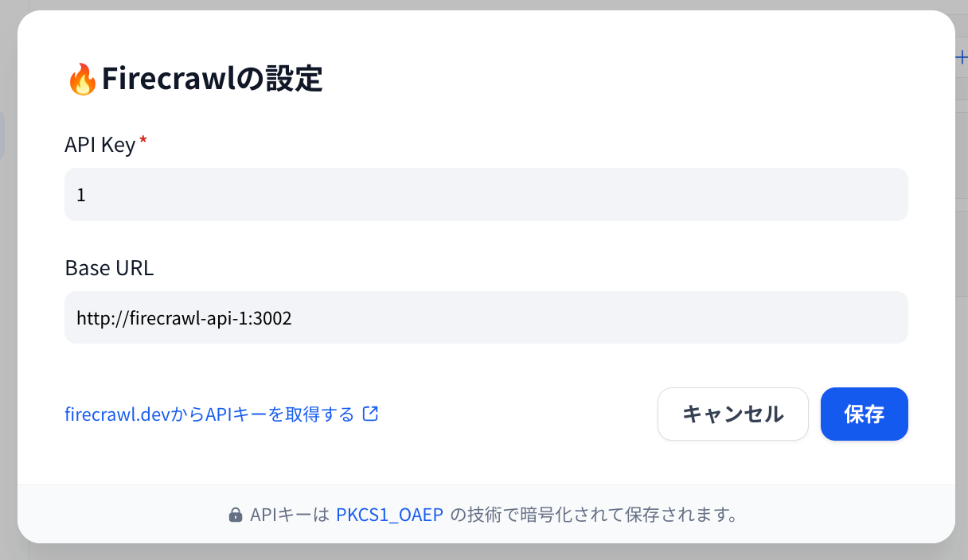Click the value "1" inside the API Key field
Image resolution: width=968 pixels, height=560 pixels.
(80, 194)
